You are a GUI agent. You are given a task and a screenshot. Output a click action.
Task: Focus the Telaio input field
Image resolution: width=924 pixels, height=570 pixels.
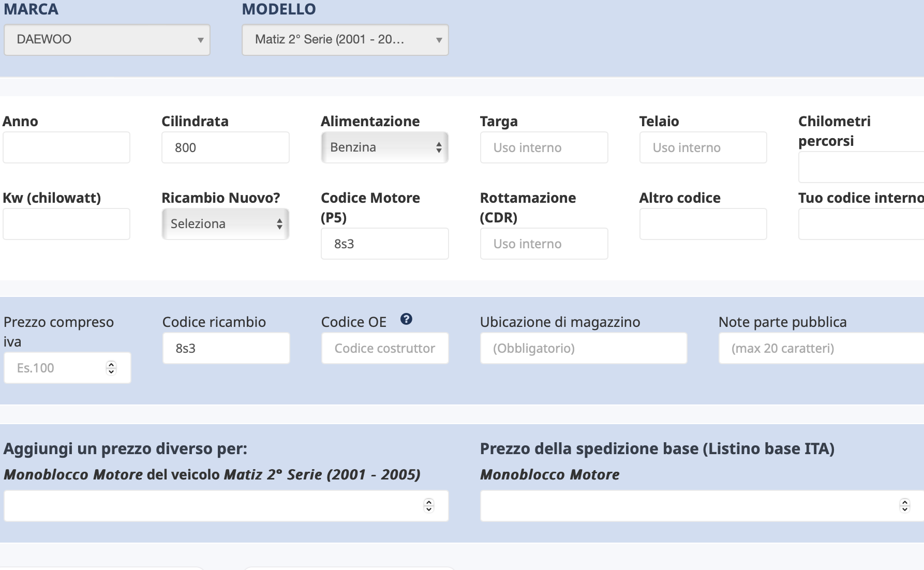point(703,147)
